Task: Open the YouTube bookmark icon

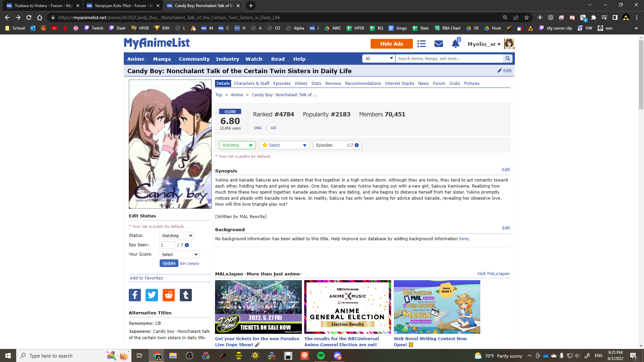Action: [x=54, y=28]
